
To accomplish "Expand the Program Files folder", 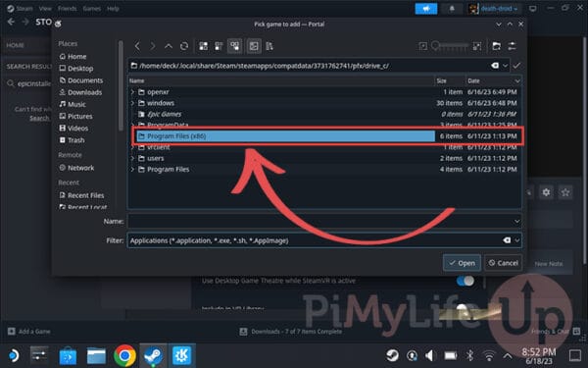I will point(132,170).
